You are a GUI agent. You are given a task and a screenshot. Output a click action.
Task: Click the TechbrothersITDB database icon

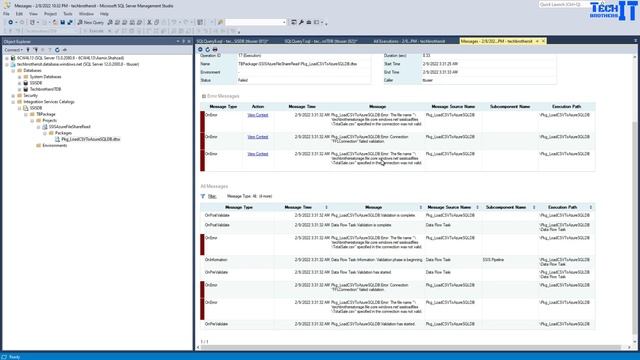[x=26, y=89]
